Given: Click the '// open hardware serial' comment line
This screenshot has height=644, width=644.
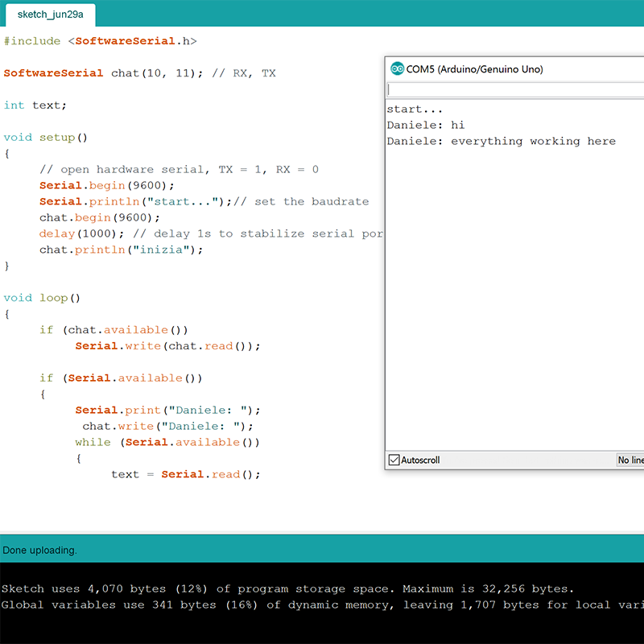Looking at the screenshot, I should click(x=179, y=170).
